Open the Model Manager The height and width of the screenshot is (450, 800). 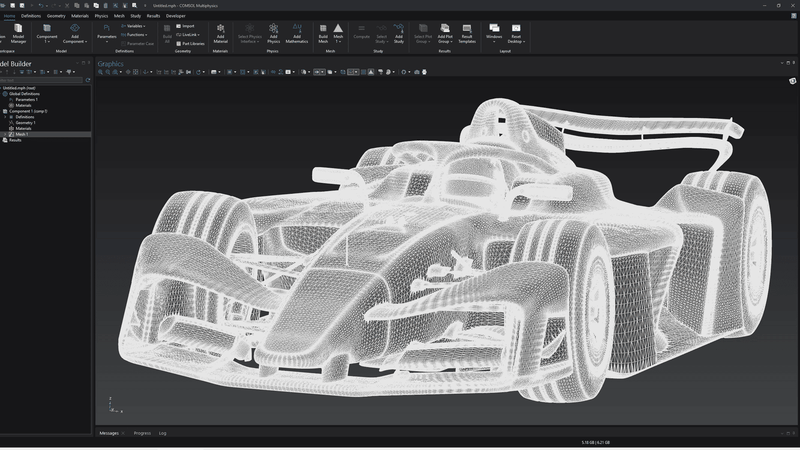18,34
